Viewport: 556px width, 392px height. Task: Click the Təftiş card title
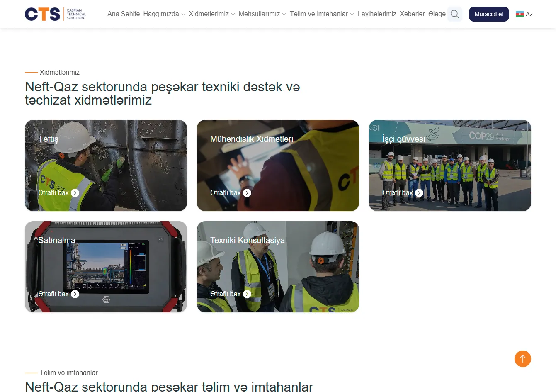pyautogui.click(x=48, y=139)
